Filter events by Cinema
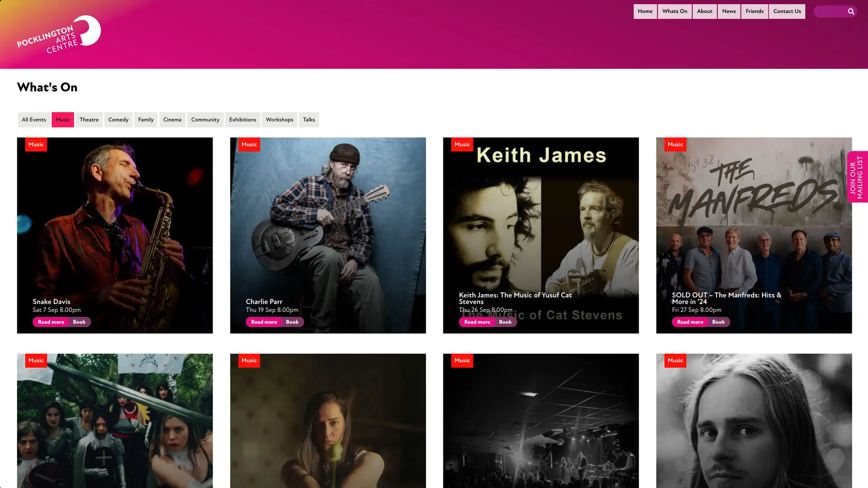 [x=172, y=120]
